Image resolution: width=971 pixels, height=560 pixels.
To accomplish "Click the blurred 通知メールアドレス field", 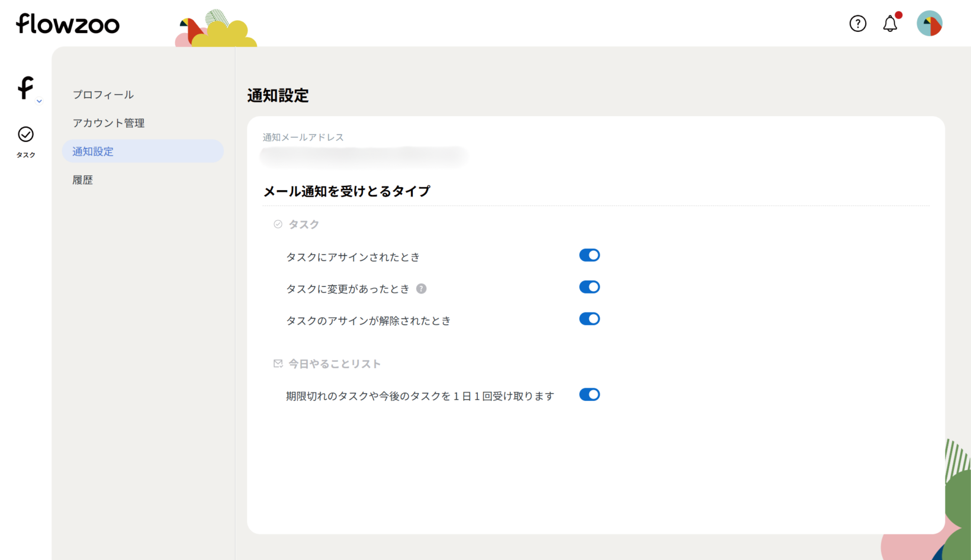I will (363, 155).
